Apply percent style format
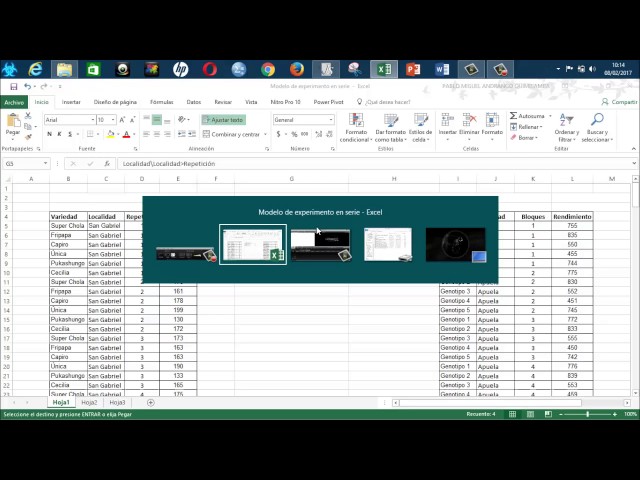This screenshot has width=640, height=480. tap(294, 134)
